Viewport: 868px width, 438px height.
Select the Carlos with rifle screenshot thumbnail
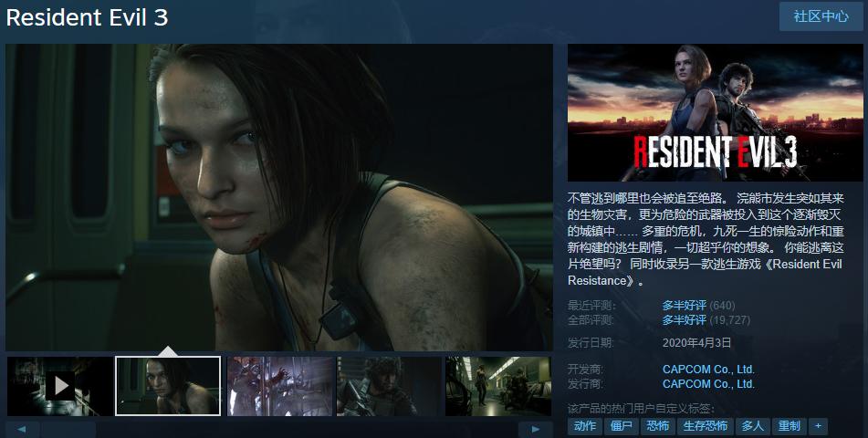pos(390,386)
